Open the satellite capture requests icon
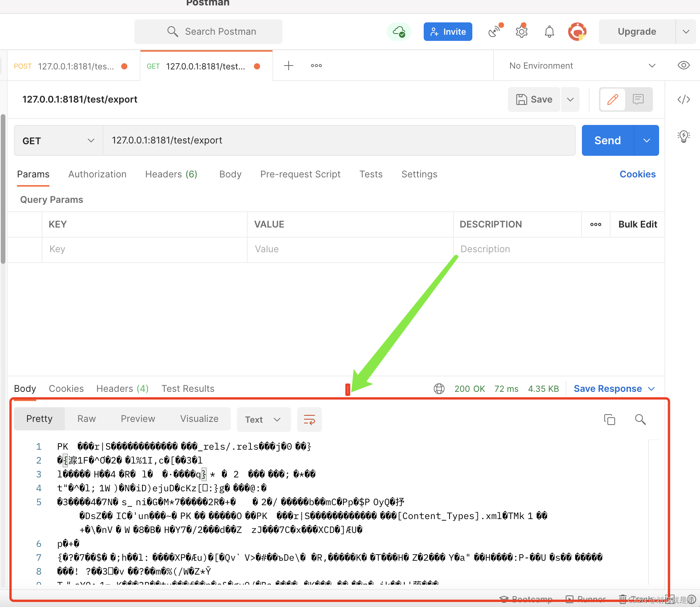 coord(495,31)
